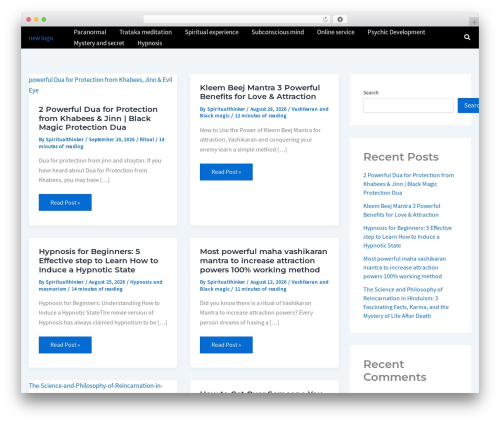The height and width of the screenshot is (423, 500).
Task: Open the Trataka meditation menu item
Action: (146, 32)
